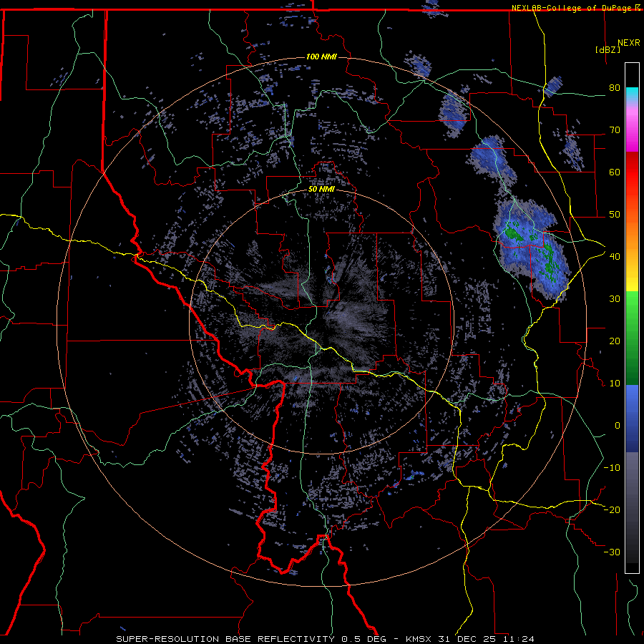The image size is (644, 644).
Task: Click the 30 value on dBZ scale
Action: click(615, 299)
